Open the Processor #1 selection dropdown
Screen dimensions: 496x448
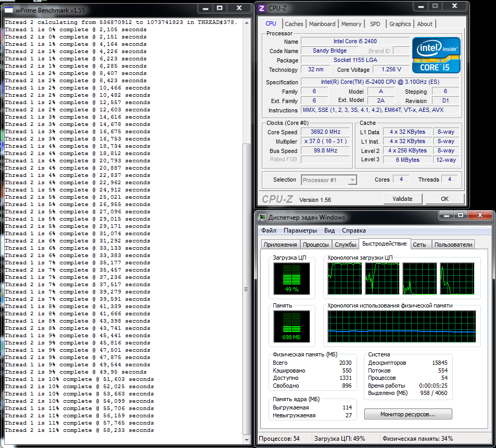[329, 180]
